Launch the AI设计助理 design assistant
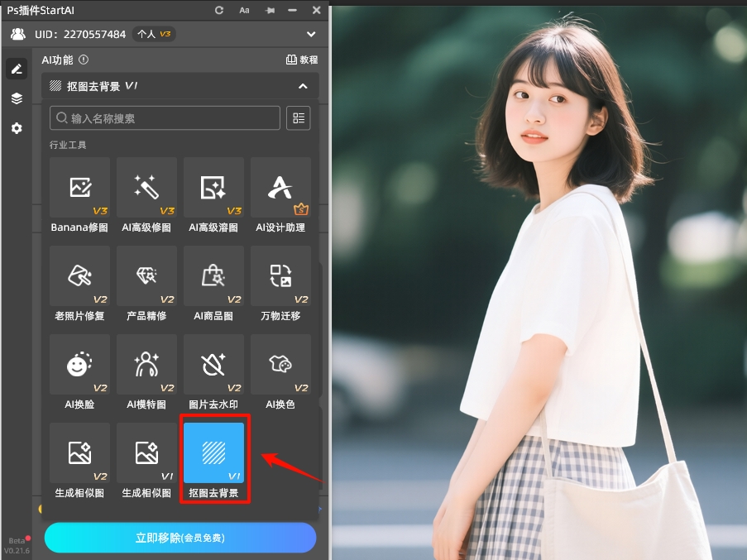 [280, 188]
